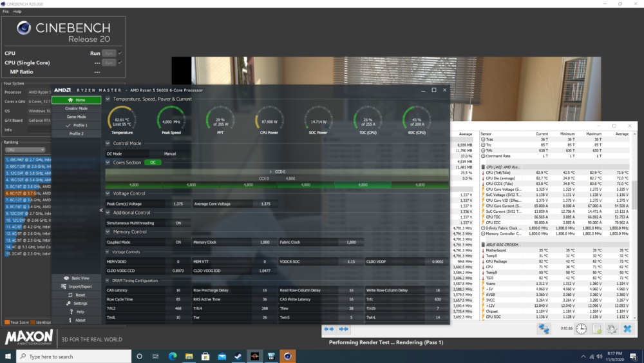
Task: Select CPU (Tctl/Tdie) row in HWiNFO
Action: (x=556, y=173)
